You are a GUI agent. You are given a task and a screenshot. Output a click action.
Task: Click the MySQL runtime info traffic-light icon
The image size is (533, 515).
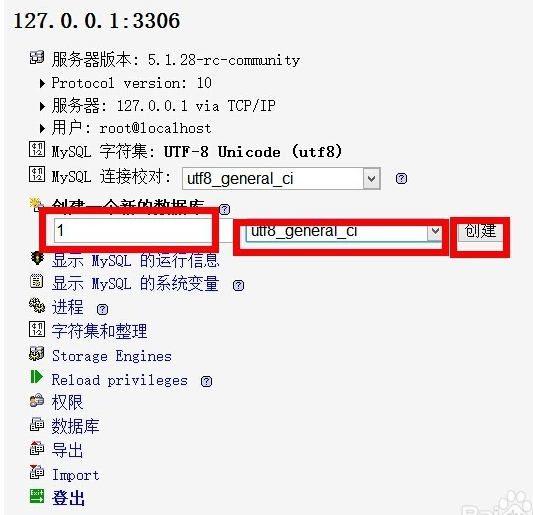(37, 259)
